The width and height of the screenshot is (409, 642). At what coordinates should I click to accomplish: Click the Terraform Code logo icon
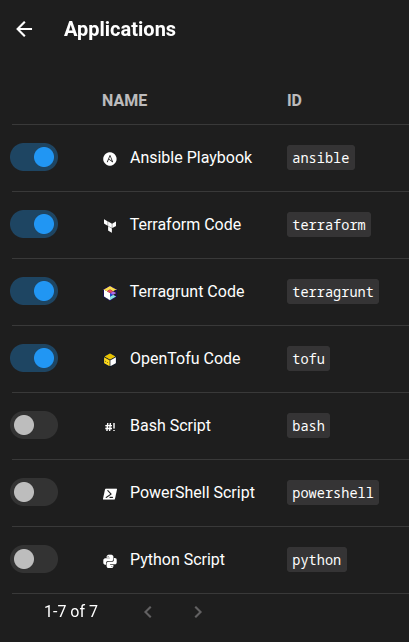tap(110, 225)
